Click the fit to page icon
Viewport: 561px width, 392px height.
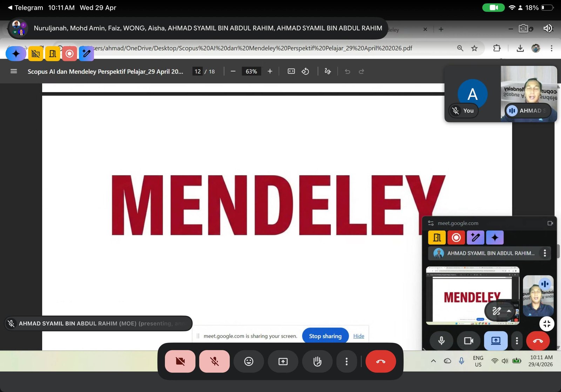click(x=291, y=72)
